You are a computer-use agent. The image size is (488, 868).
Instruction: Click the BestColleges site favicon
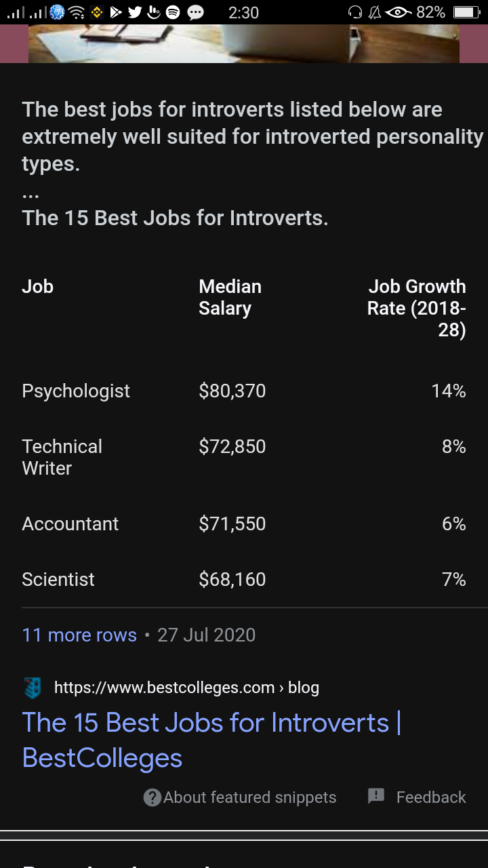32,688
